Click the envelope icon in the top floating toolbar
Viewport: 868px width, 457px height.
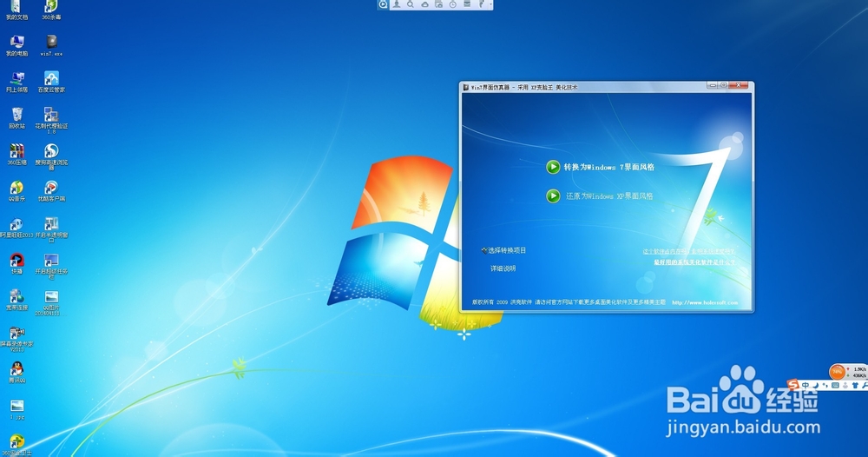click(467, 4)
